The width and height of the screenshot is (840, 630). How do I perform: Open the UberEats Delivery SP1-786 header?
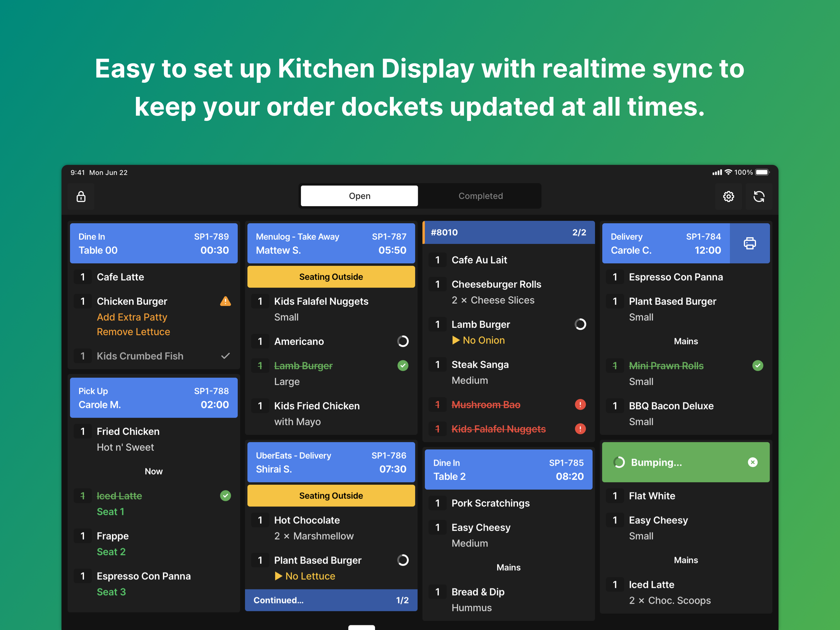(x=331, y=462)
